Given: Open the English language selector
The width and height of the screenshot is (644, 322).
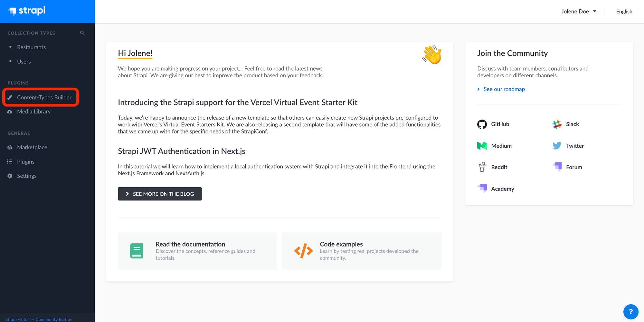Looking at the screenshot, I should pyautogui.click(x=624, y=11).
